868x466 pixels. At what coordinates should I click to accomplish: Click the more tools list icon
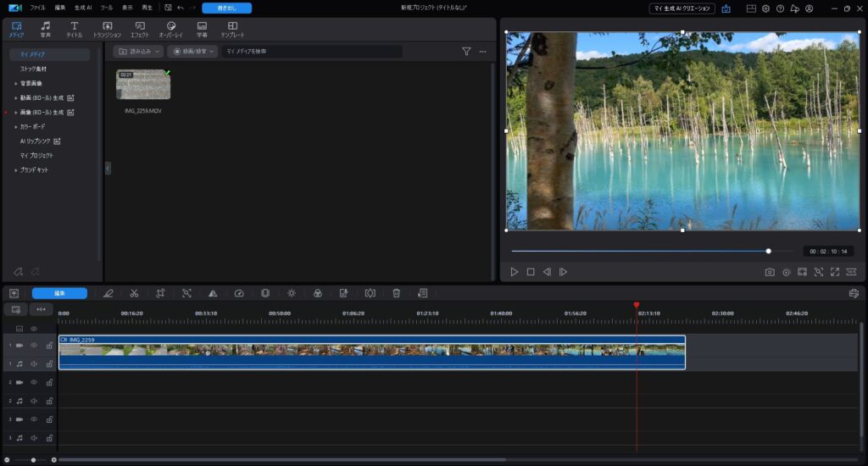click(422, 293)
